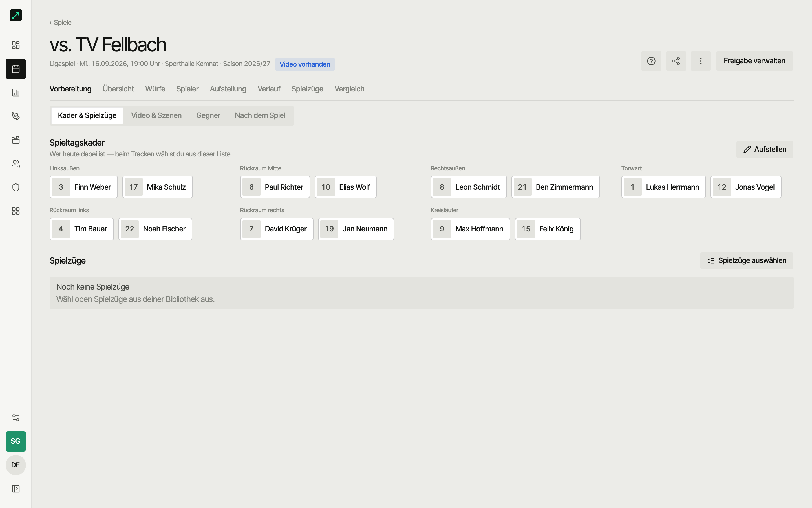The height and width of the screenshot is (508, 812).
Task: Click player card 19 Jan Neumann
Action: 356,229
